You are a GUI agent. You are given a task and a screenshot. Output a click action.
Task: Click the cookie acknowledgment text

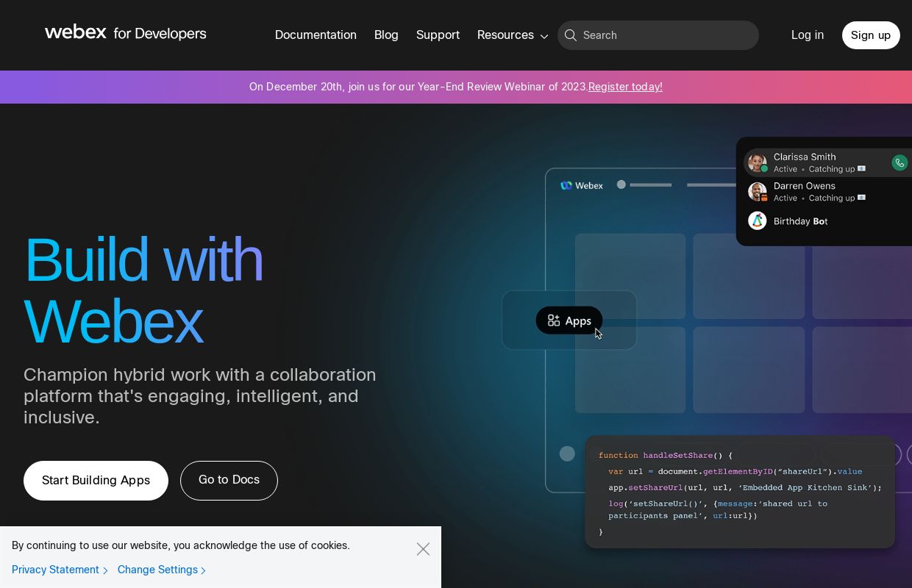pos(181,545)
